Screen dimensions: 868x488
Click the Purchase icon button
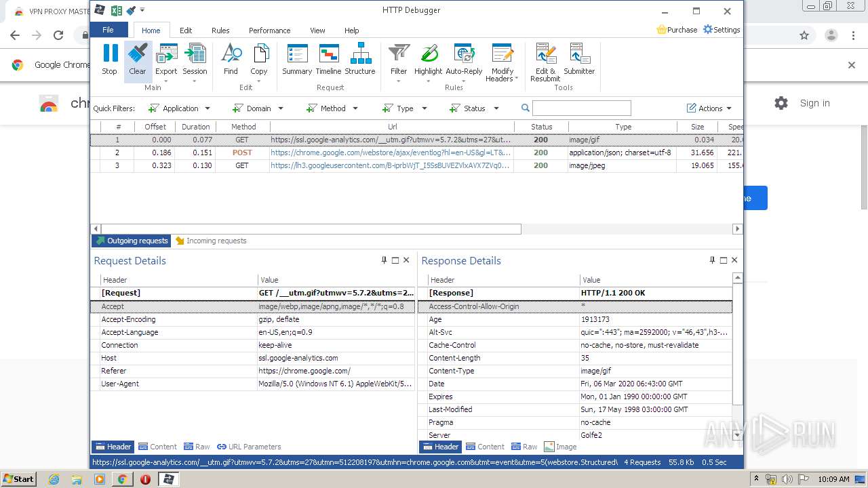(x=677, y=30)
